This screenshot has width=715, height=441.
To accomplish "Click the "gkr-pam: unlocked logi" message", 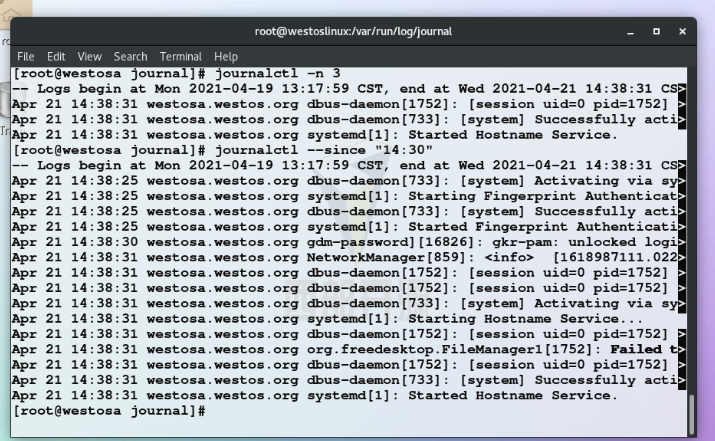I will [585, 242].
